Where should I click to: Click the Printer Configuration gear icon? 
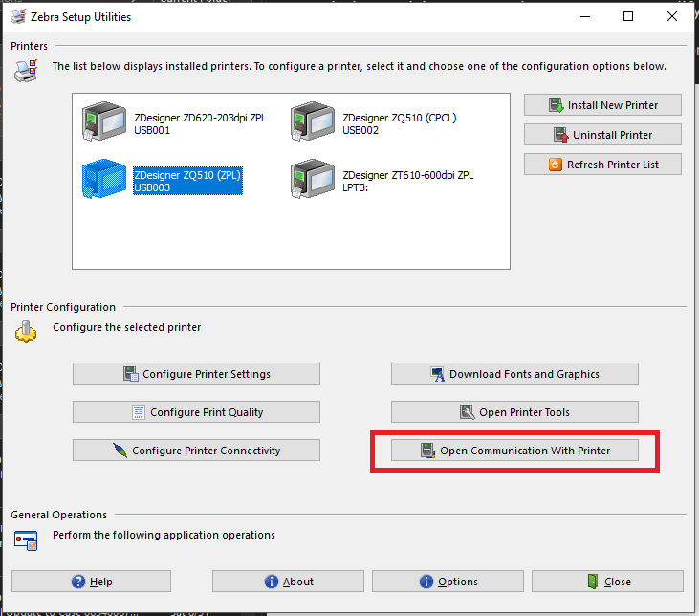[26, 332]
